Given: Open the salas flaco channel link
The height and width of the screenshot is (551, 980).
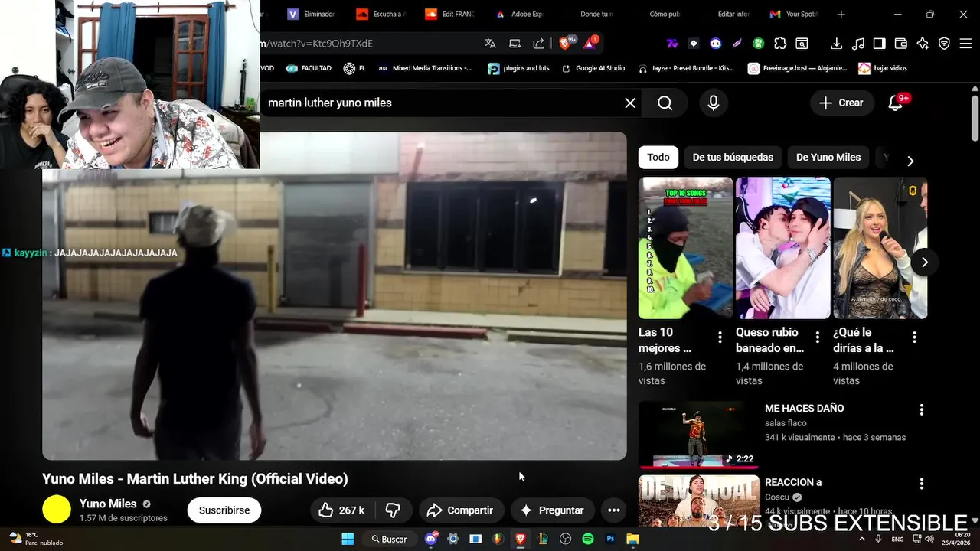Looking at the screenshot, I should click(x=786, y=423).
